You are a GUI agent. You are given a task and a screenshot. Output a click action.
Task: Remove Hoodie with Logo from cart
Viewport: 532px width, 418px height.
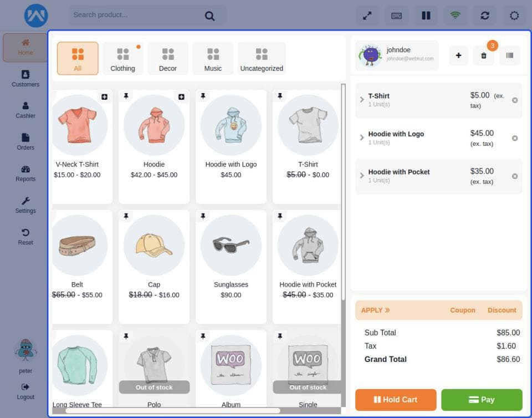(x=515, y=138)
